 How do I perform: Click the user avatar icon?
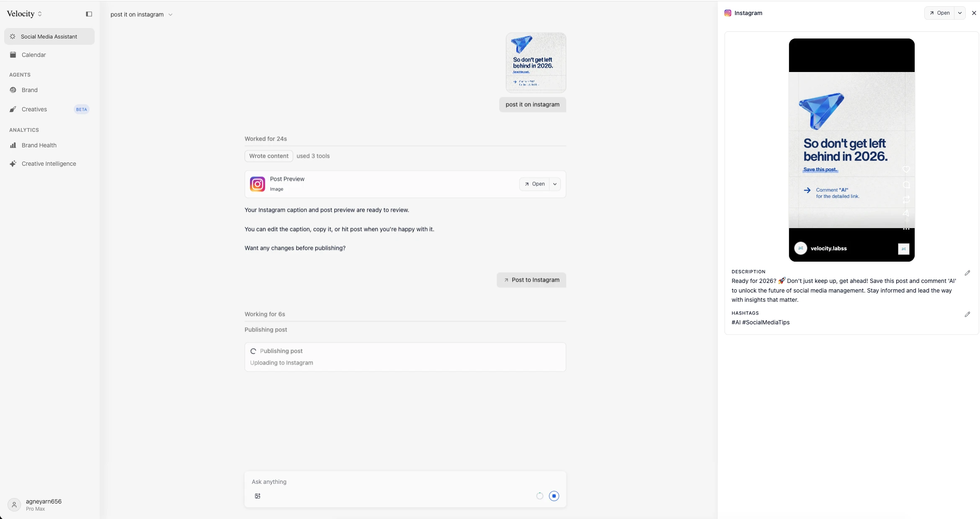(x=14, y=505)
